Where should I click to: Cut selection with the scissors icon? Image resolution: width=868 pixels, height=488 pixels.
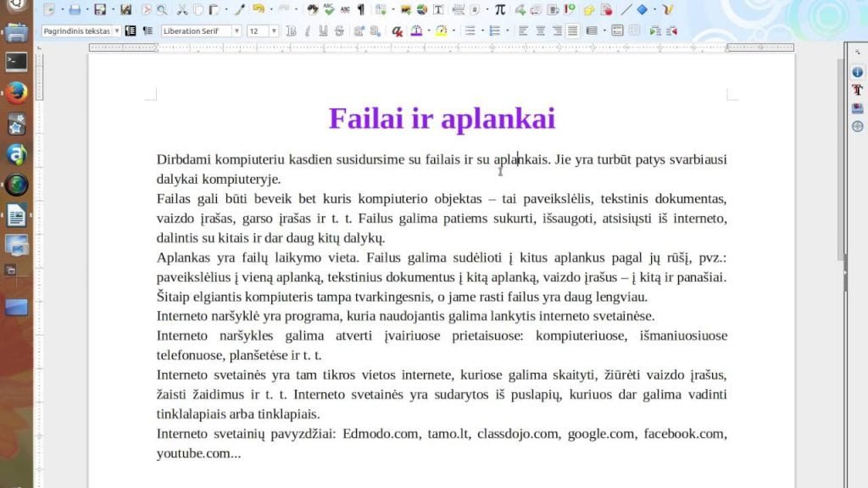coord(182,9)
